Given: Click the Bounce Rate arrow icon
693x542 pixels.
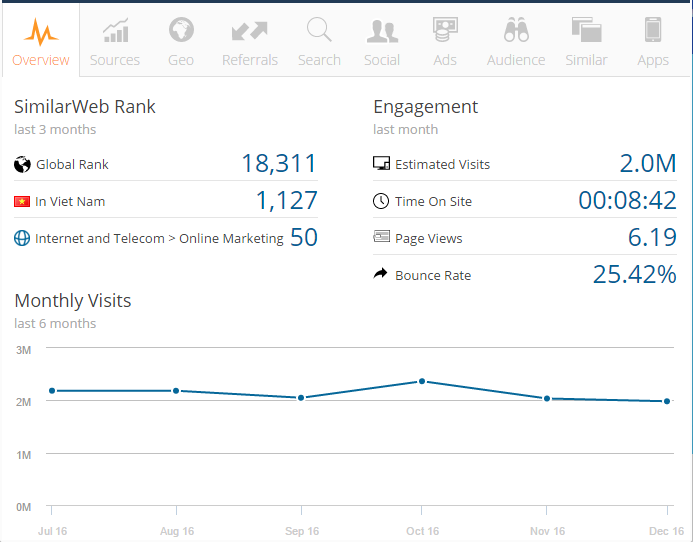Looking at the screenshot, I should coord(380,274).
